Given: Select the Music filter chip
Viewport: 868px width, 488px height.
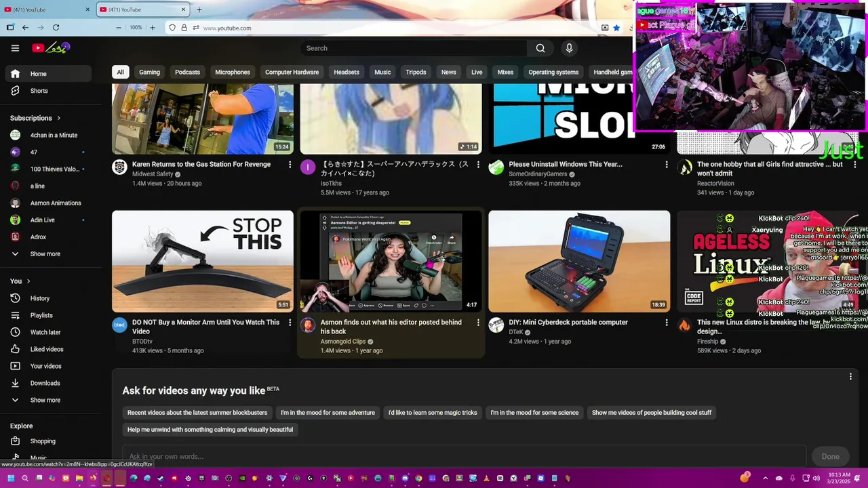Looking at the screenshot, I should click(x=382, y=73).
